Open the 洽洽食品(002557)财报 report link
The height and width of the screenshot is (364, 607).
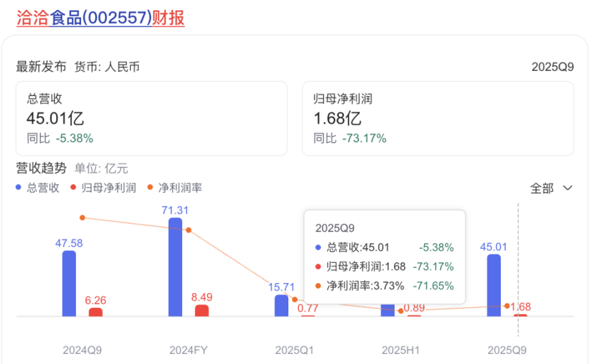coord(99,18)
